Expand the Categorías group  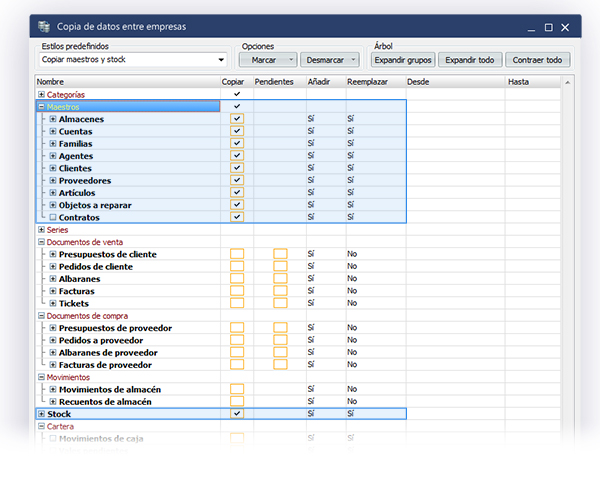(x=41, y=94)
